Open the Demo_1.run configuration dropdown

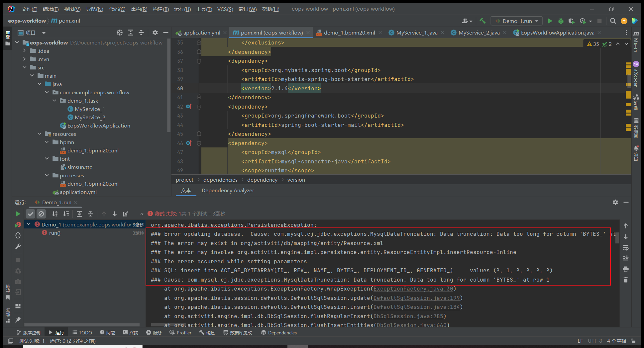coord(517,21)
